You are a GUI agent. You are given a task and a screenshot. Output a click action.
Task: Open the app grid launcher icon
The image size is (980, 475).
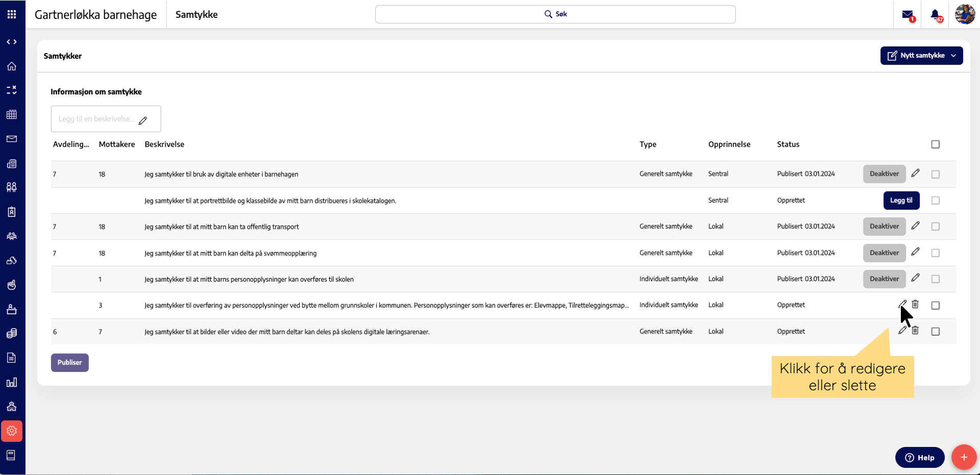(12, 14)
